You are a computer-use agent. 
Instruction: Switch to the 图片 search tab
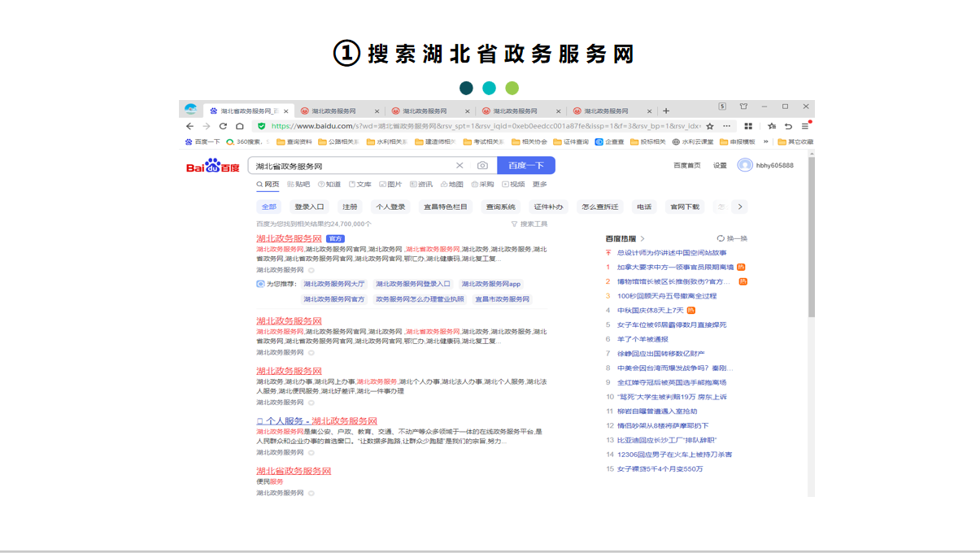391,185
